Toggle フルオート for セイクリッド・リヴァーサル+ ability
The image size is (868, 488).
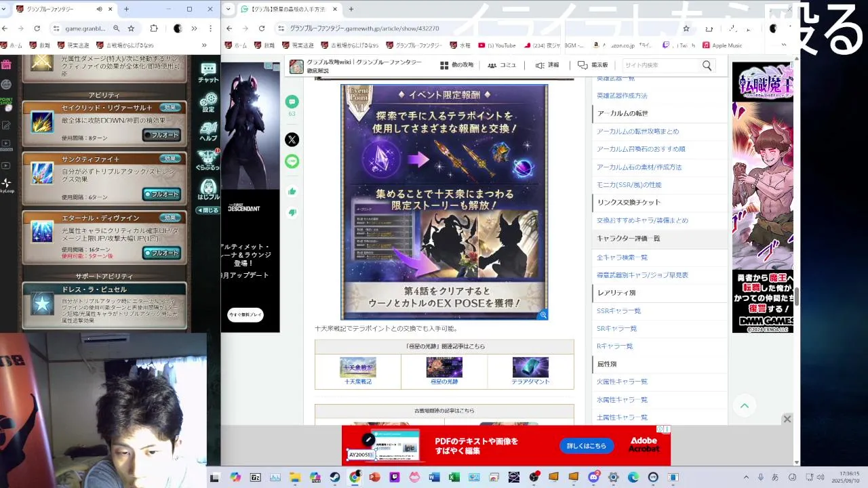[x=161, y=136]
